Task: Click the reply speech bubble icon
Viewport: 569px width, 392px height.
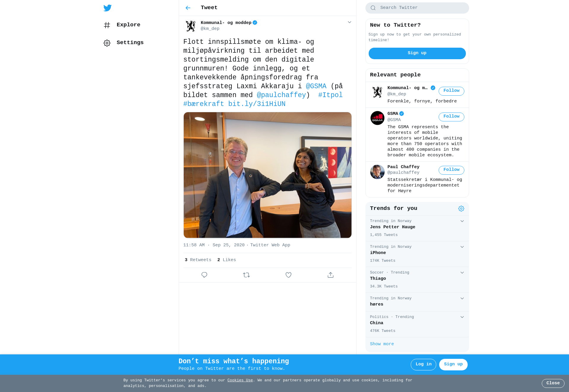Action: pyautogui.click(x=204, y=275)
